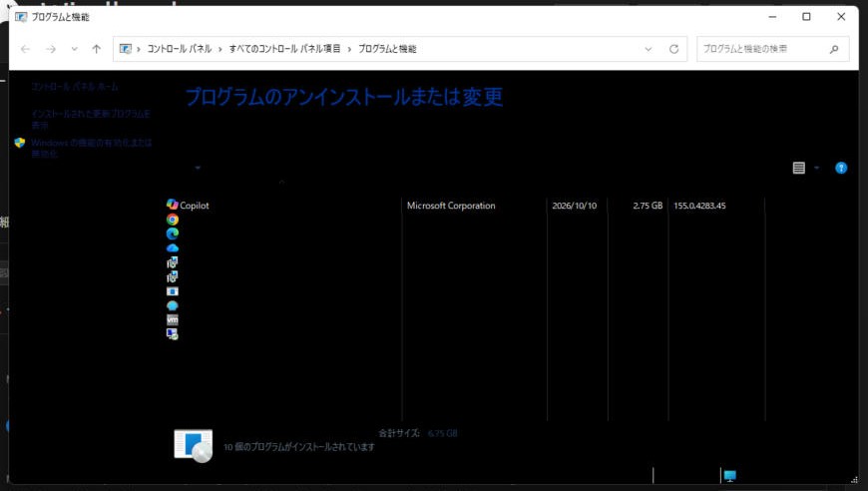
Task: Go back with the left arrow
Action: tap(26, 49)
